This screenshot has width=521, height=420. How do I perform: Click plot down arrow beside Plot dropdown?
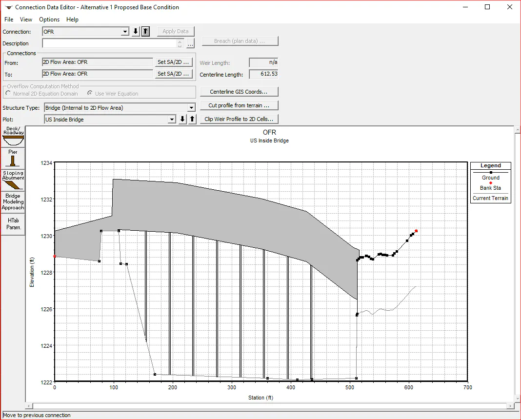point(182,119)
